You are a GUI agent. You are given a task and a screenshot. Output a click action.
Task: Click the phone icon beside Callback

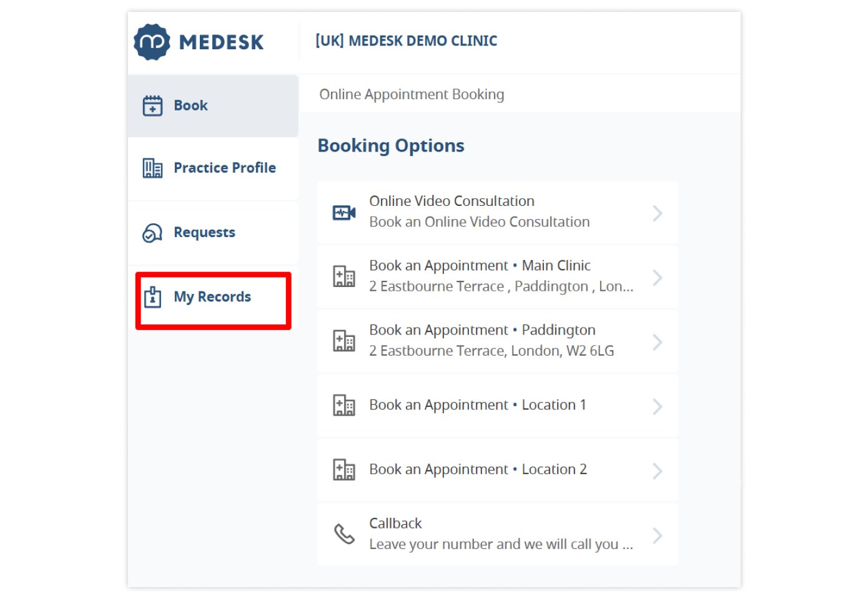tap(344, 534)
